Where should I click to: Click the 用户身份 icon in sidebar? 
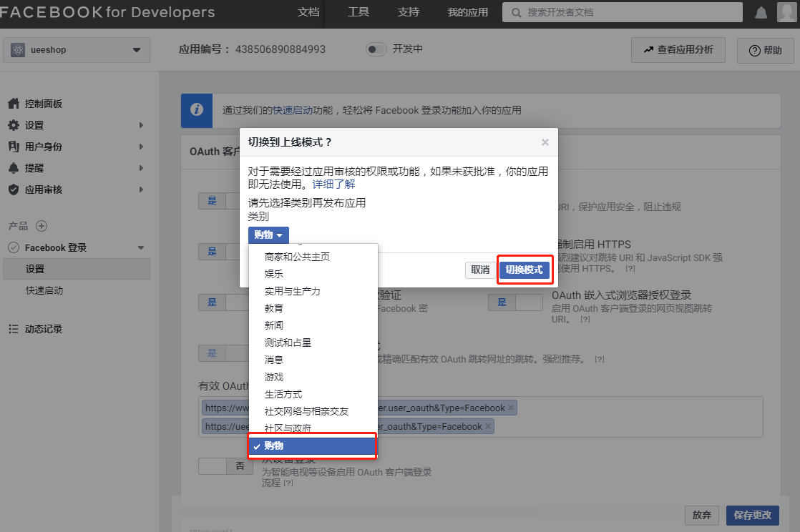coord(14,147)
